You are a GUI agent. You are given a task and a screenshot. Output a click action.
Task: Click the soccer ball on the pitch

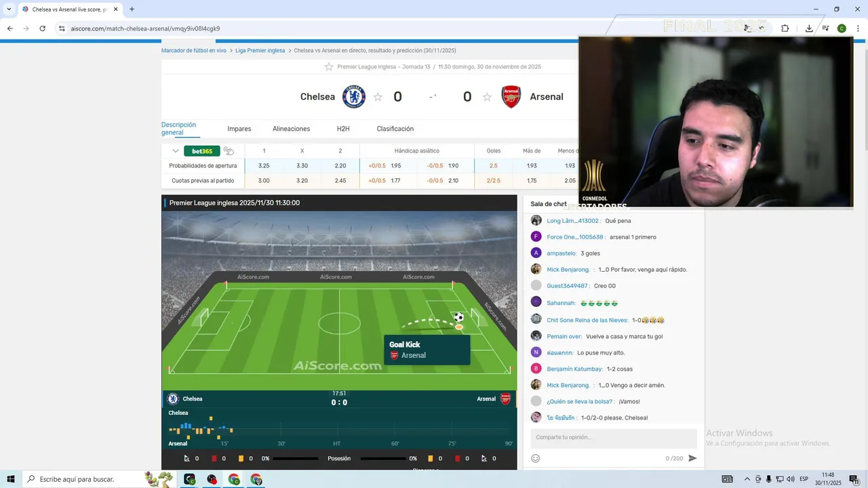(x=459, y=317)
